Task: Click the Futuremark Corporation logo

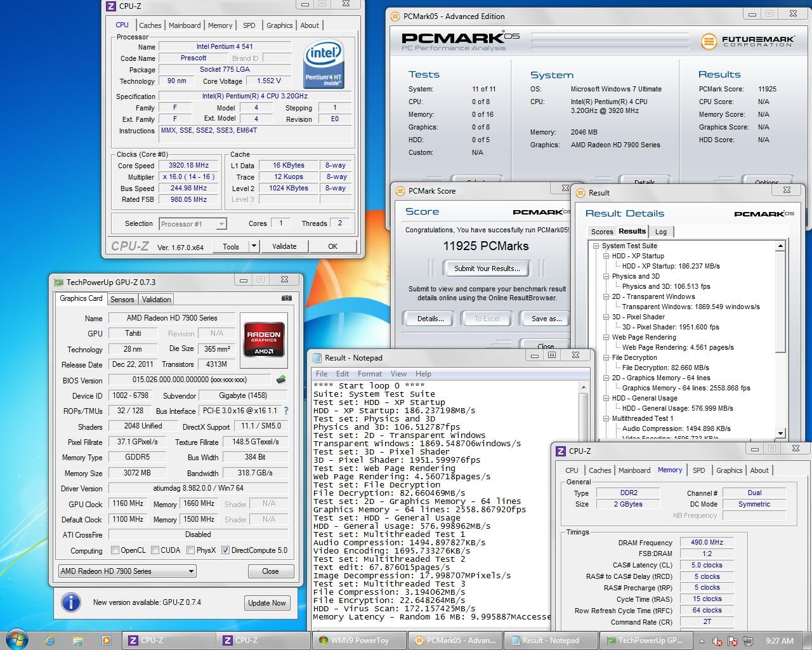Action: 747,41
